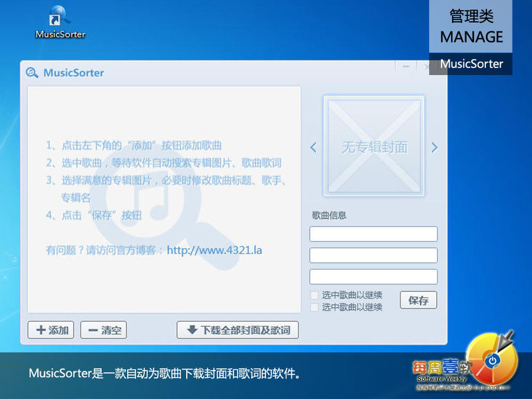Clear the song list with 清空
Viewport: 532px width, 399px height.
coord(104,330)
